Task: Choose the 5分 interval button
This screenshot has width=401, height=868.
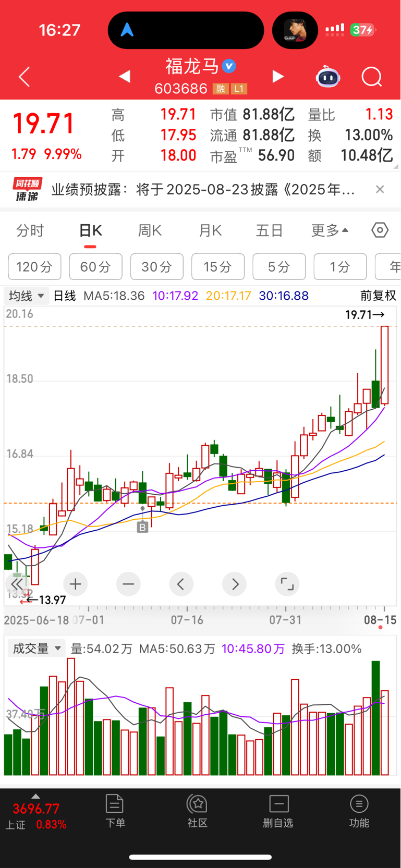Action: pos(279,267)
